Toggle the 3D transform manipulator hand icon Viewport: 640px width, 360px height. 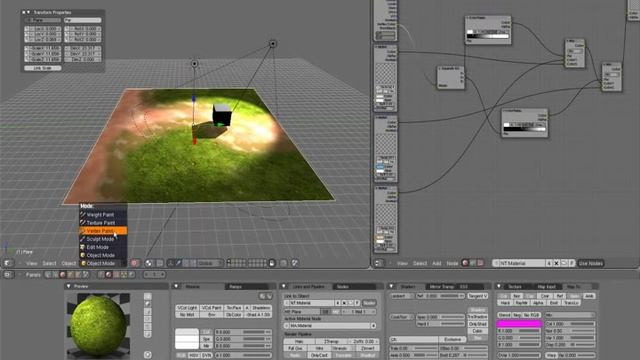[171, 263]
